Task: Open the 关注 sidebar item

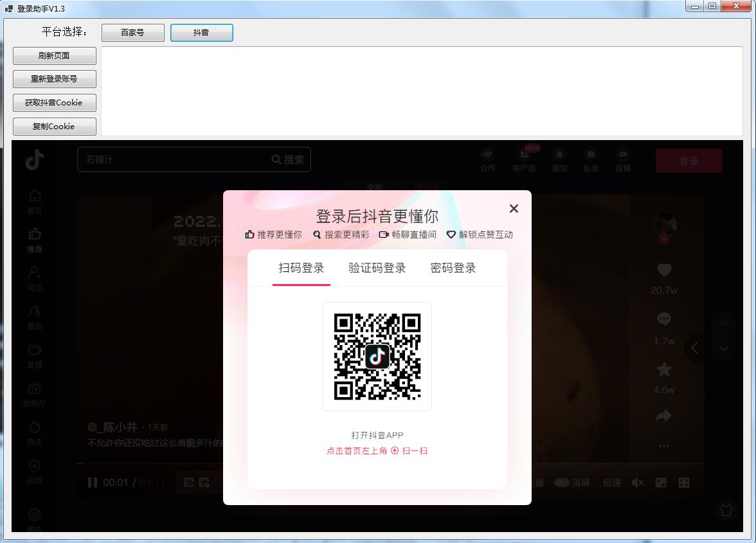Action: click(35, 279)
